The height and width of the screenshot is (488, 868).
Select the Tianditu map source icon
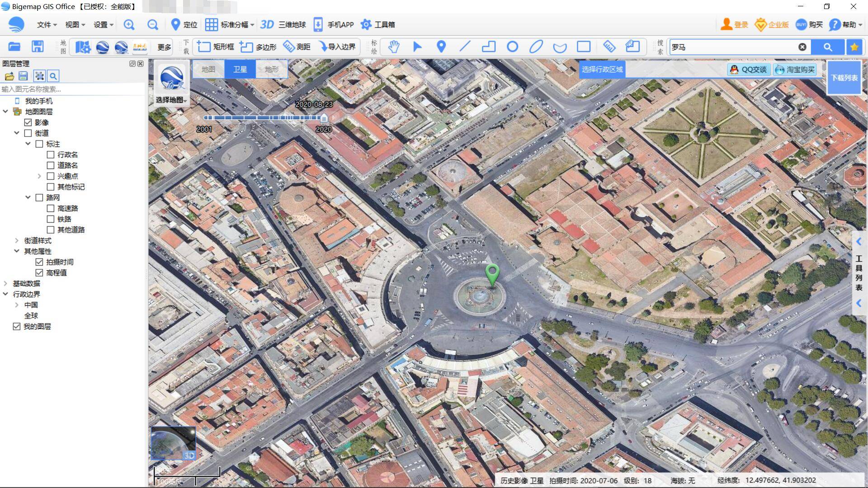coord(140,47)
